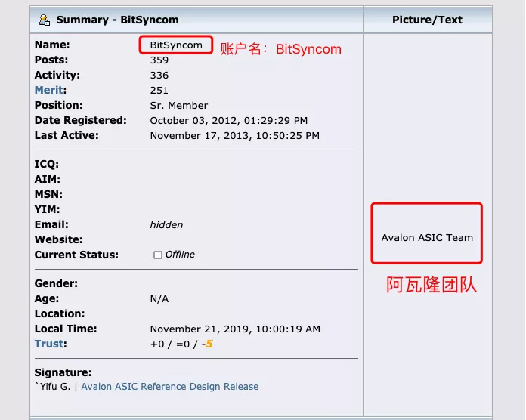The image size is (526, 420).
Task: Click the Summary - BitSyncom header
Action: (117, 20)
